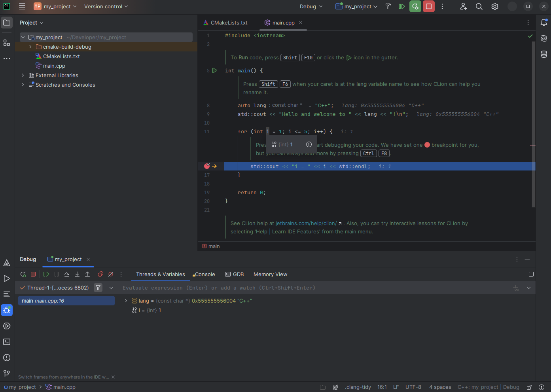Click Pause Program in debugger toolbar

tap(57, 274)
